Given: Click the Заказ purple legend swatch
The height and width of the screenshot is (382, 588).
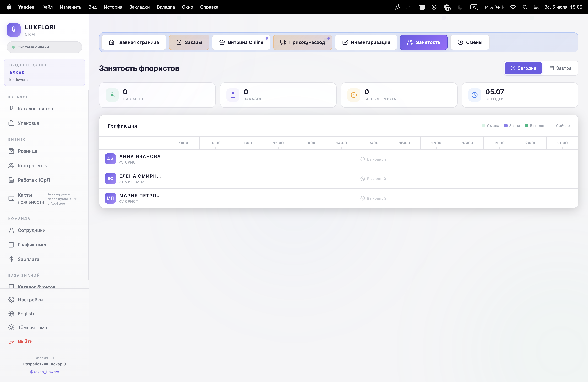Looking at the screenshot, I should [505, 126].
